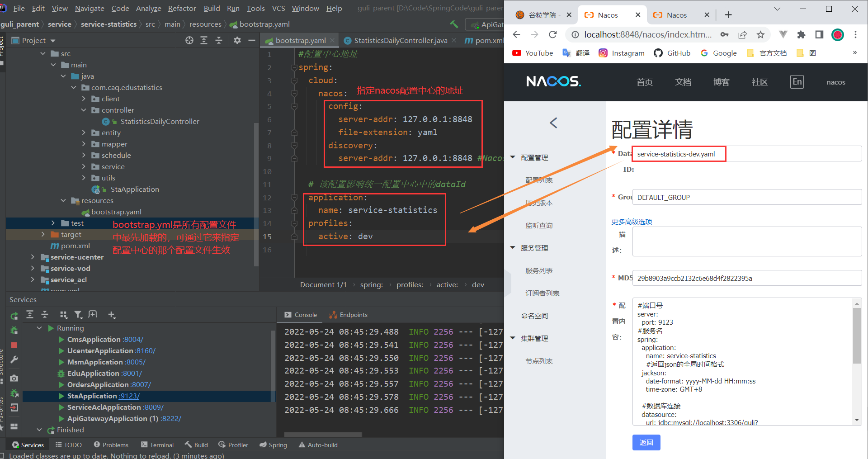
Task: Collapse all nodes in the Services toolbar
Action: [x=45, y=315]
